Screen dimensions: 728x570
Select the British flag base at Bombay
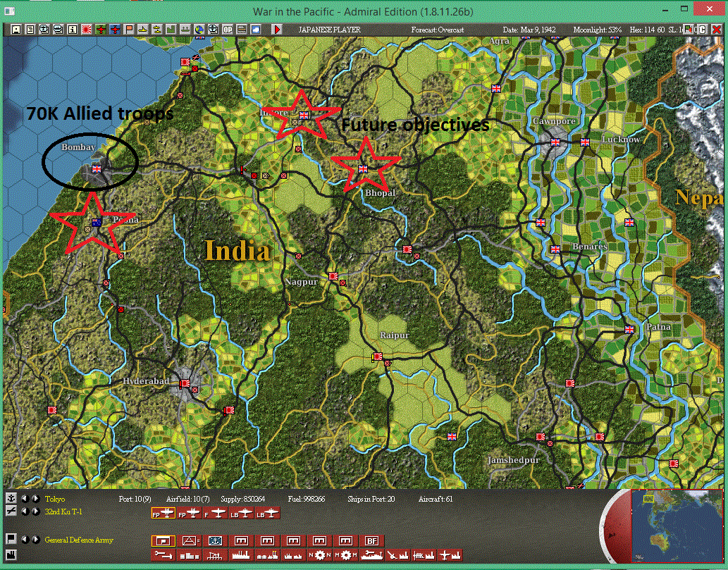(96, 169)
